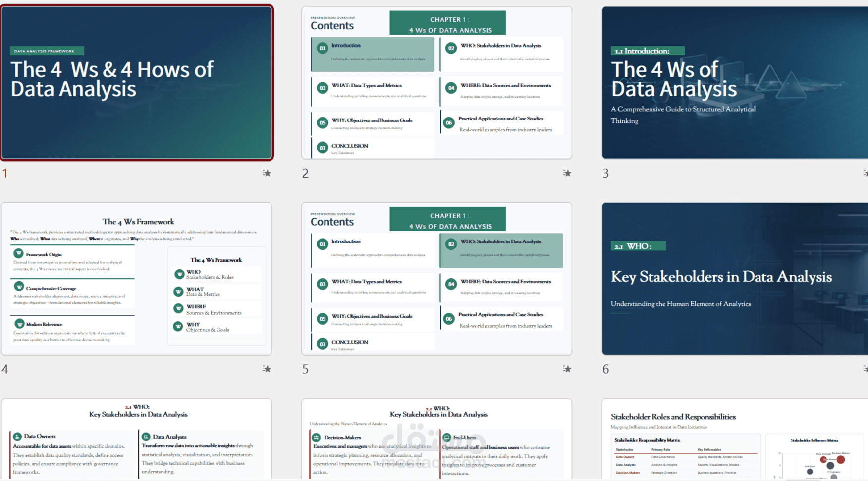Select 'Stakeholder Roles and Responsibilities' slide thumbnail
The image size is (868, 481).
pyautogui.click(x=735, y=439)
